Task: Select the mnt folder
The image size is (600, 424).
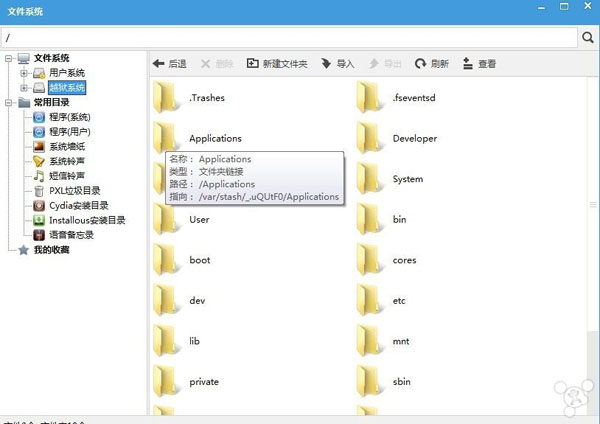Action: click(383, 341)
